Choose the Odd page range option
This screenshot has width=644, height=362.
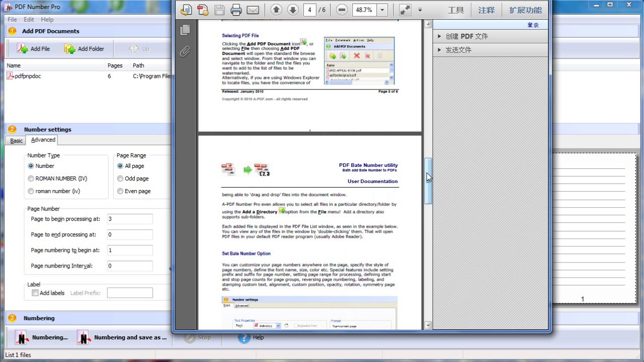(x=120, y=178)
